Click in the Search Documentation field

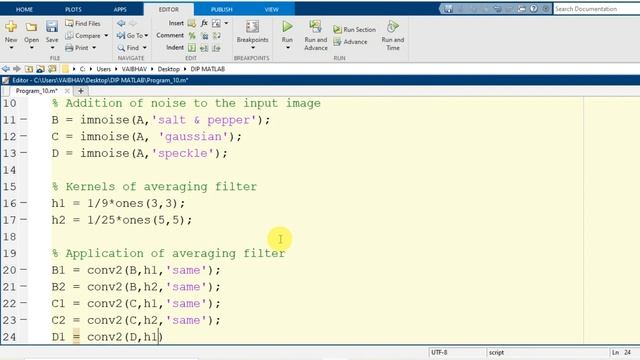[596, 9]
